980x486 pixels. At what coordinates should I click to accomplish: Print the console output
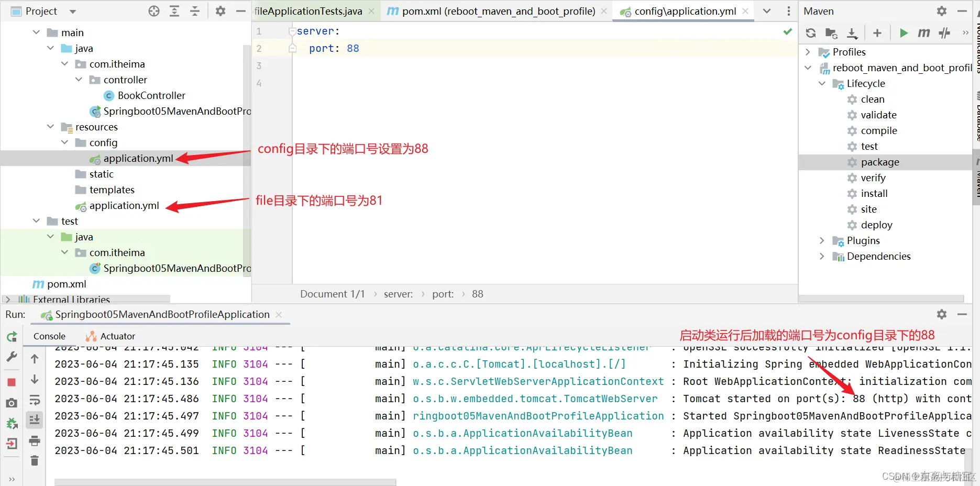(x=35, y=440)
